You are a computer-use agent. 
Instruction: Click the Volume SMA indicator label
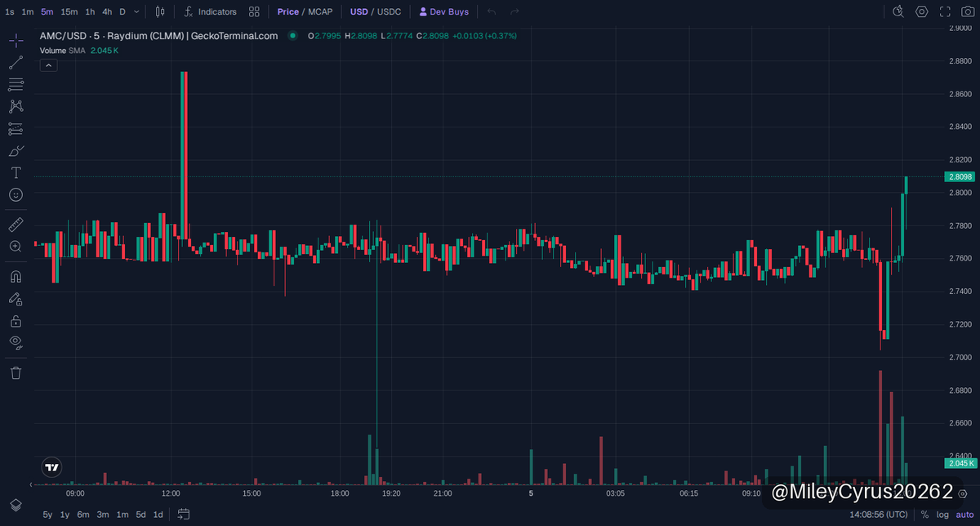point(62,50)
